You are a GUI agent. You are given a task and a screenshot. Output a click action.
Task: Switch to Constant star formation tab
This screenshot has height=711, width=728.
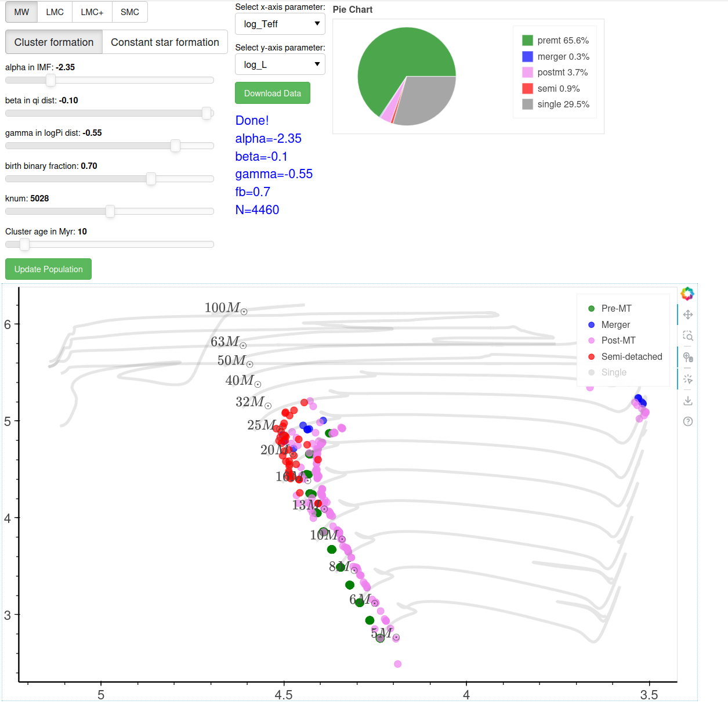click(x=165, y=42)
